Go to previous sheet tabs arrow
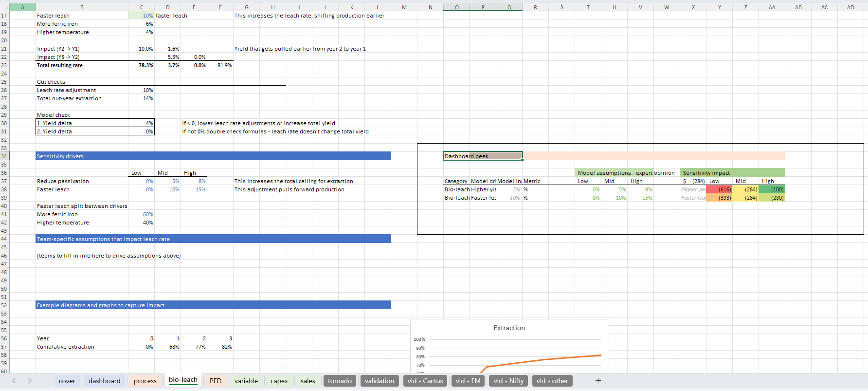868x391 pixels. (x=14, y=381)
